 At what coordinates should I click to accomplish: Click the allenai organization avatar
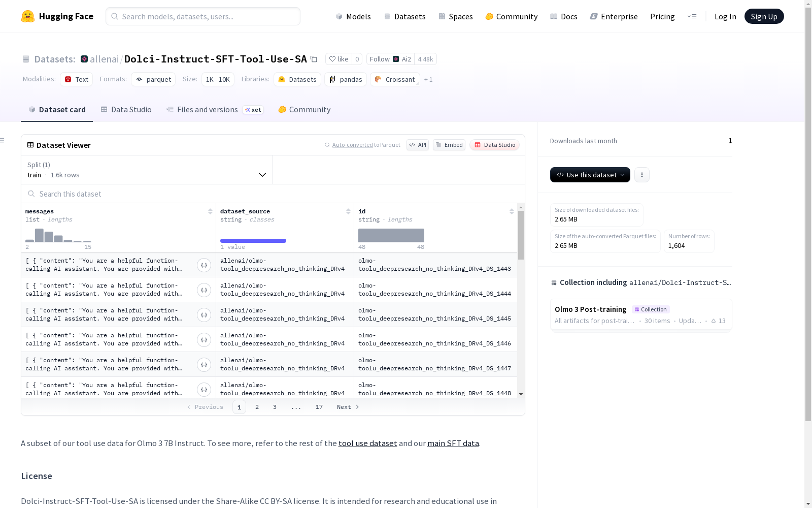pos(84,59)
